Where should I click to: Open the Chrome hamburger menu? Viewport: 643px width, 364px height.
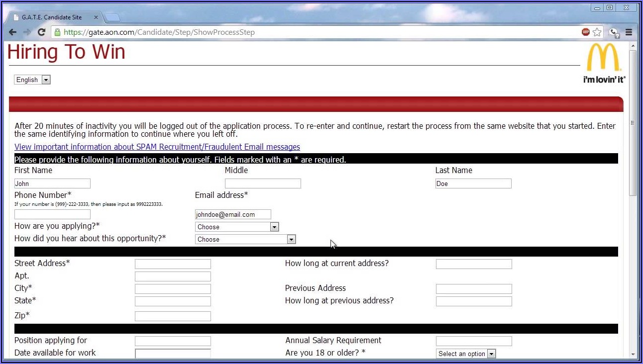pyautogui.click(x=629, y=32)
